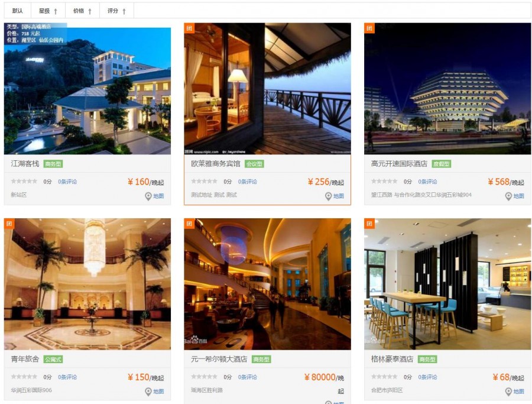This screenshot has width=532, height=404.
Task: Open 0条评论 link for 元一希尔顿大酒店
Action: click(247, 377)
